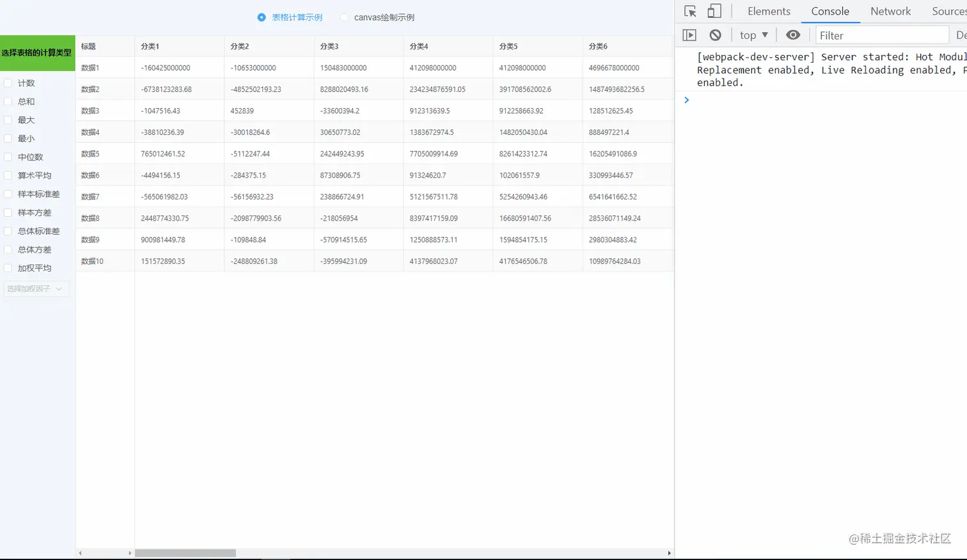
Task: Clear the console with the ban icon
Action: [x=715, y=35]
